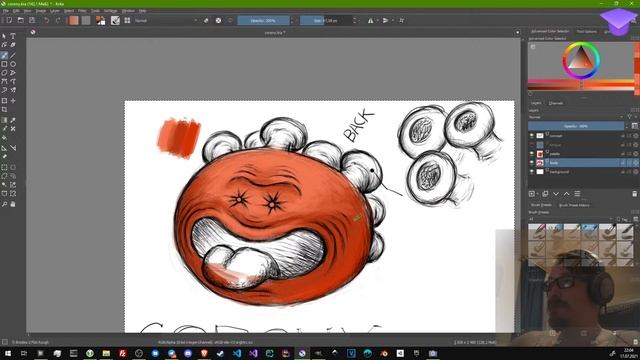Show the hidden second layer
This screenshot has width=640, height=360.
[531, 145]
